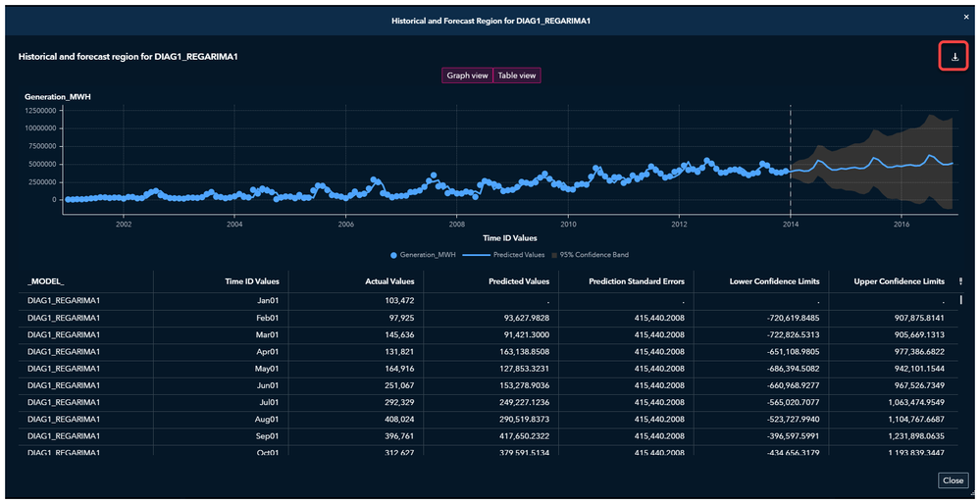The width and height of the screenshot is (980, 504).
Task: Click the Predicted Values column header
Action: click(519, 281)
